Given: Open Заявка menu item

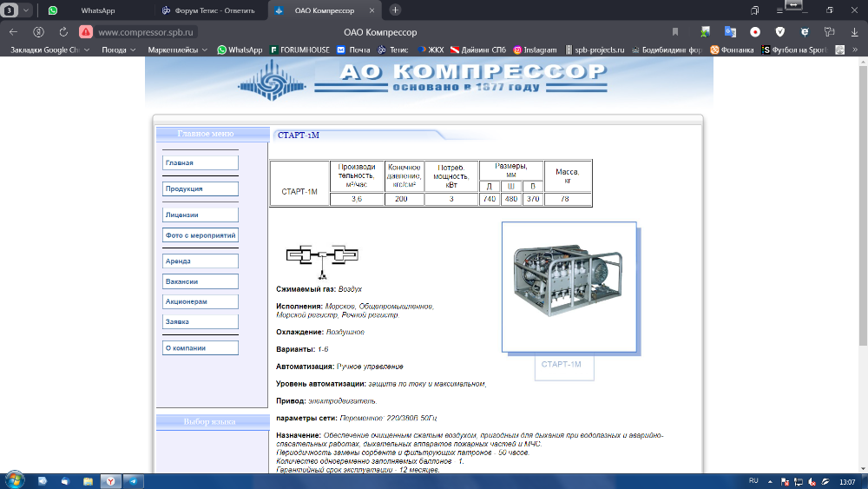Looking at the screenshot, I should (x=201, y=321).
